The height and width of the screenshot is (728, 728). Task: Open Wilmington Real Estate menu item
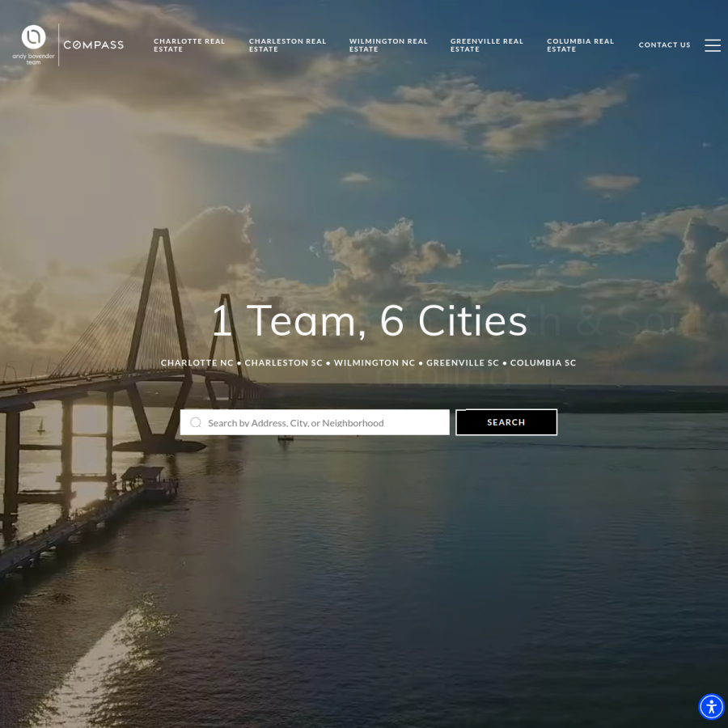click(388, 45)
